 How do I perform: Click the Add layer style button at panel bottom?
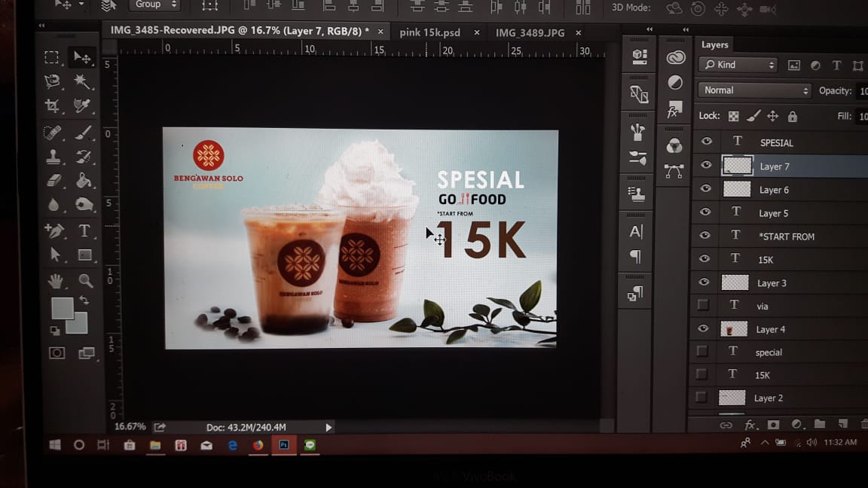point(750,425)
